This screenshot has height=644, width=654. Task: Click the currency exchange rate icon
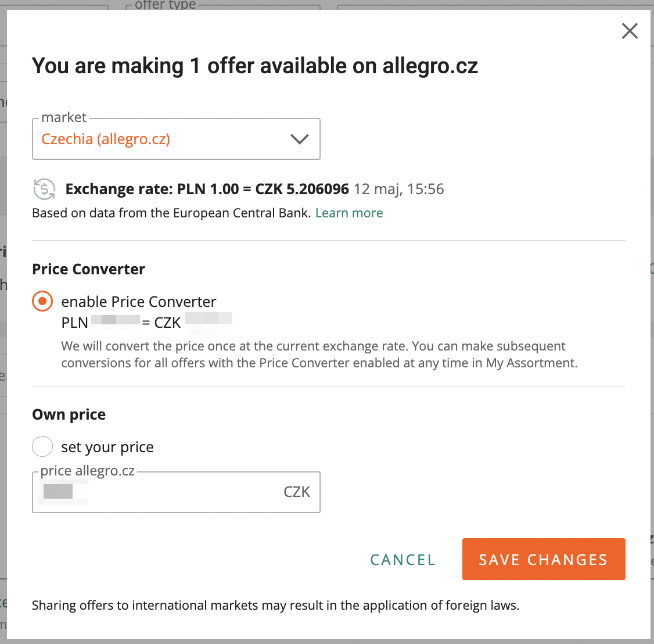[x=44, y=189]
